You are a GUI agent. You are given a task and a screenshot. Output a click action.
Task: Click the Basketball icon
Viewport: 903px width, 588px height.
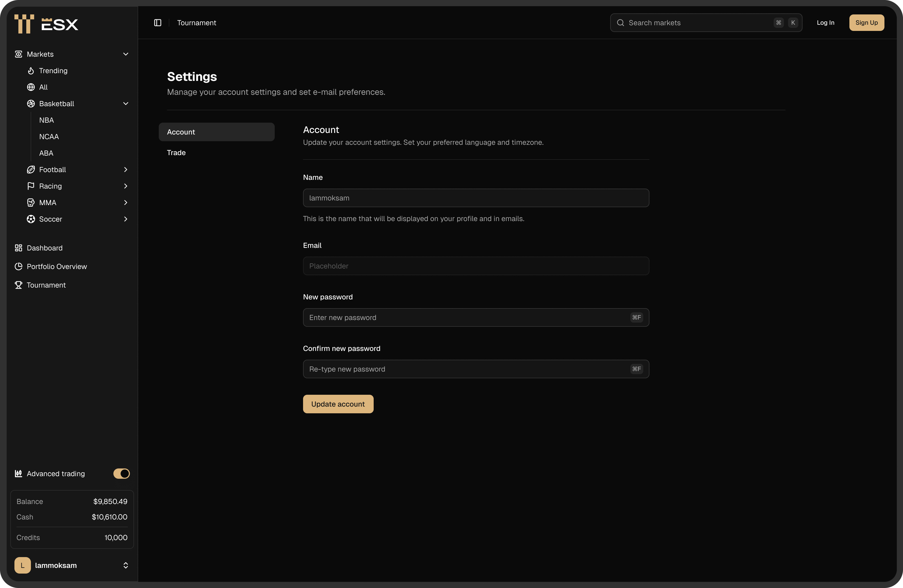(x=31, y=104)
